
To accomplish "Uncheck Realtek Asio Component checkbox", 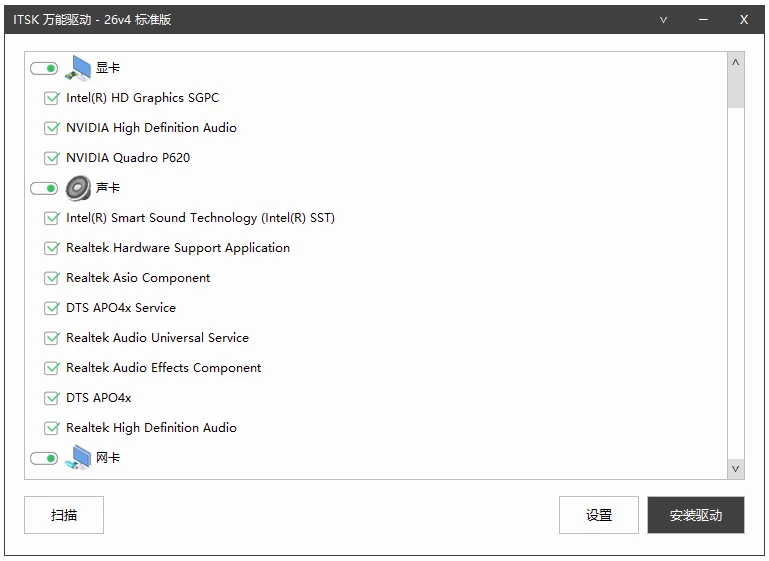I will click(x=51, y=278).
